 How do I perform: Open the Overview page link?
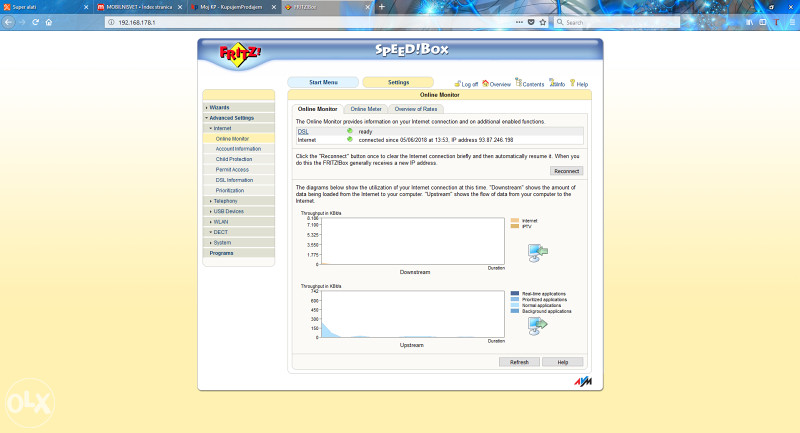click(496, 84)
